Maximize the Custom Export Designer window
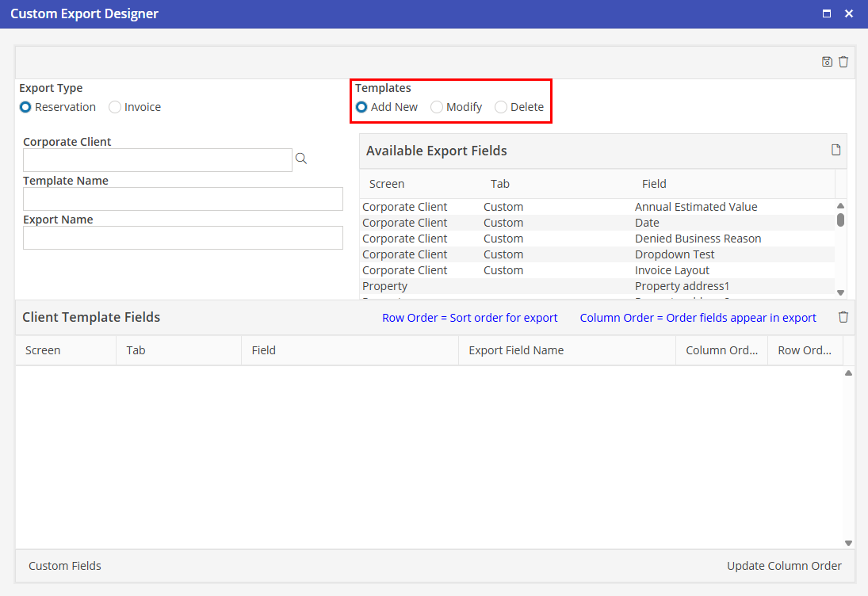The height and width of the screenshot is (596, 868). (827, 14)
